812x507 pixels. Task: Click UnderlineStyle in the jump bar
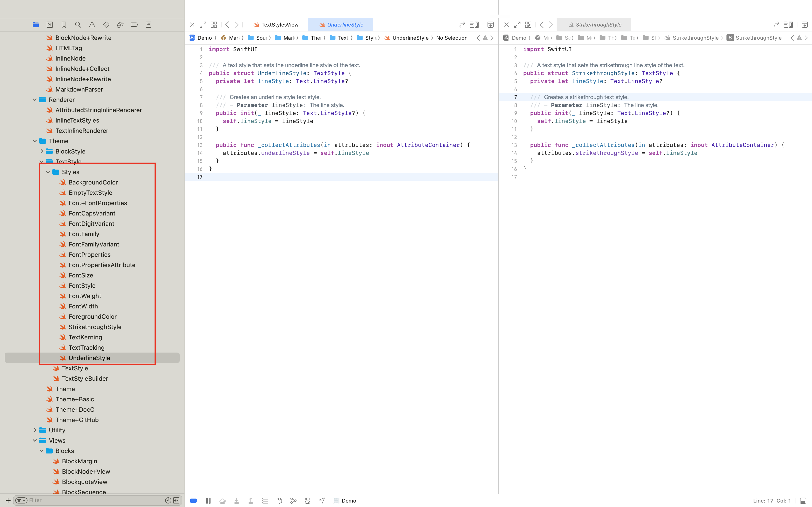[410, 38]
